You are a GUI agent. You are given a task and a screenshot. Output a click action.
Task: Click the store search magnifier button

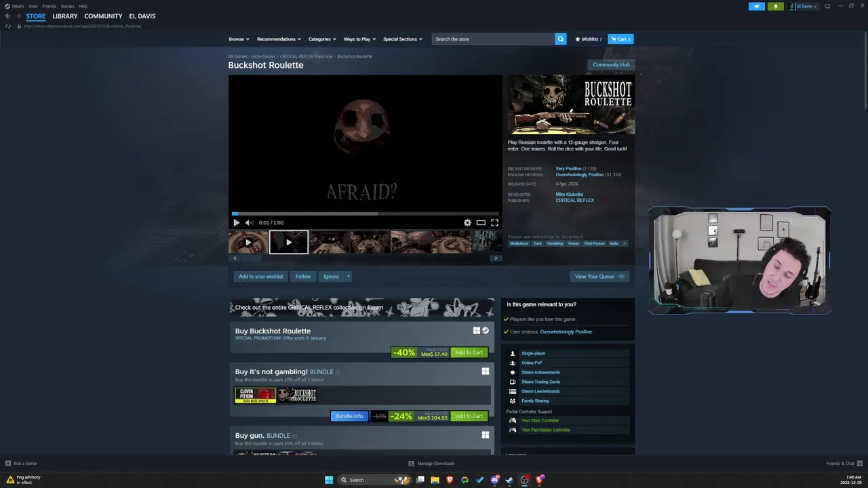pos(560,39)
